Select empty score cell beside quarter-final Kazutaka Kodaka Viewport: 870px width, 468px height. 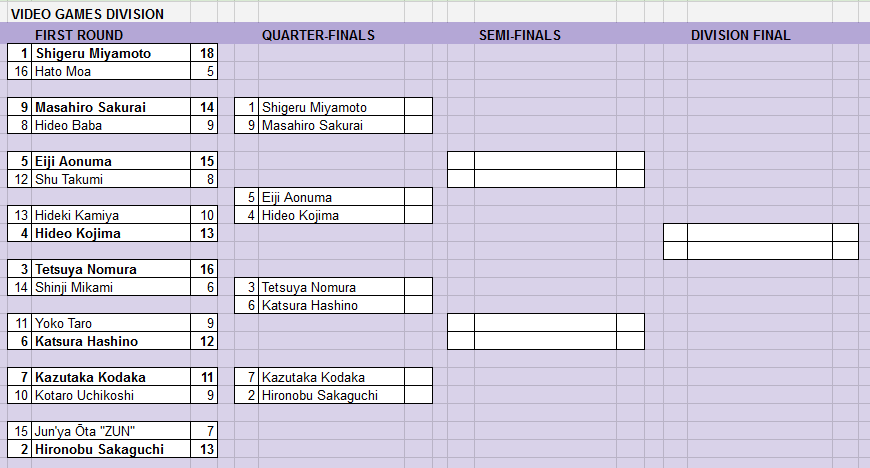tap(418, 378)
